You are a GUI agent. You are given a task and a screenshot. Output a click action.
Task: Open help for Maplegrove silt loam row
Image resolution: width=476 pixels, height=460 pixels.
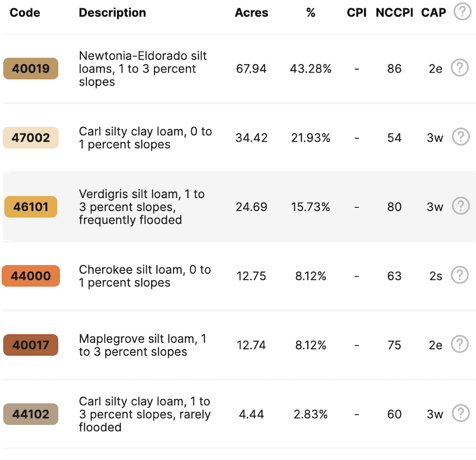pyautogui.click(x=459, y=344)
